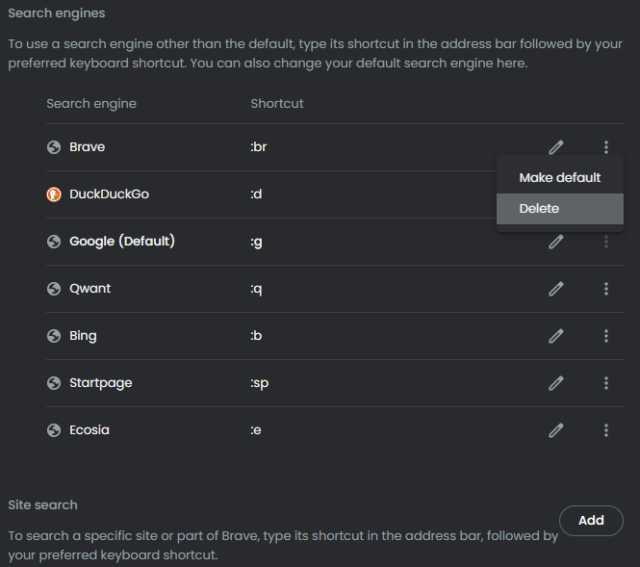Image resolution: width=640 pixels, height=567 pixels.
Task: Choose Make default from the context menu
Action: pyautogui.click(x=560, y=178)
